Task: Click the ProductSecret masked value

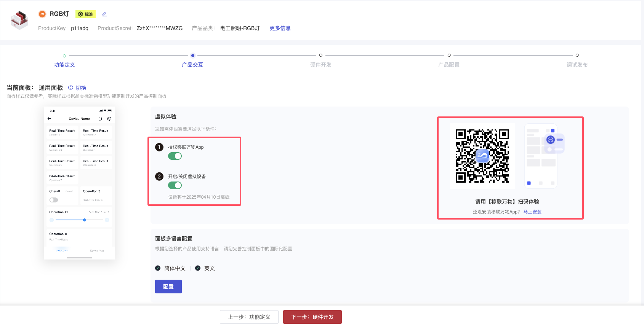Action: (160, 28)
